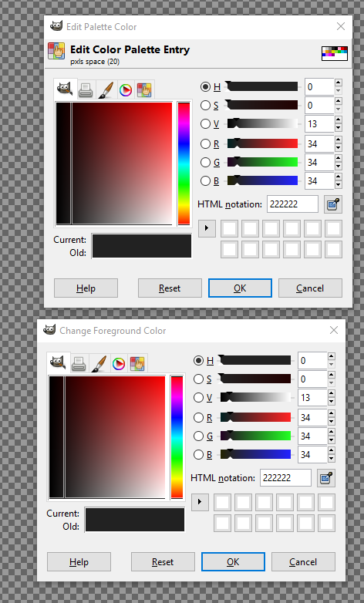Click the green G slider in Edit Palette Color
Screen dimensions: 364x603
coord(262,162)
